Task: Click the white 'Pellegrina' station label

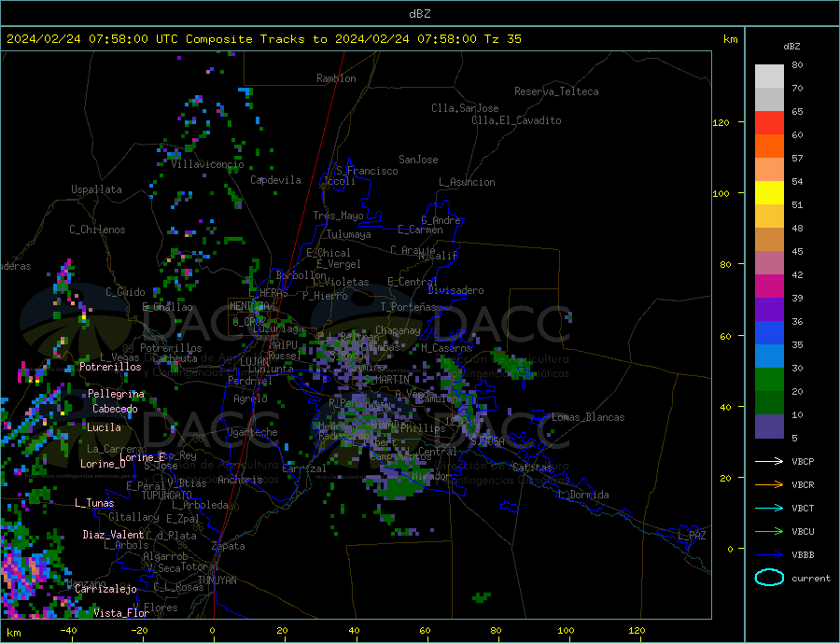Action: (117, 394)
